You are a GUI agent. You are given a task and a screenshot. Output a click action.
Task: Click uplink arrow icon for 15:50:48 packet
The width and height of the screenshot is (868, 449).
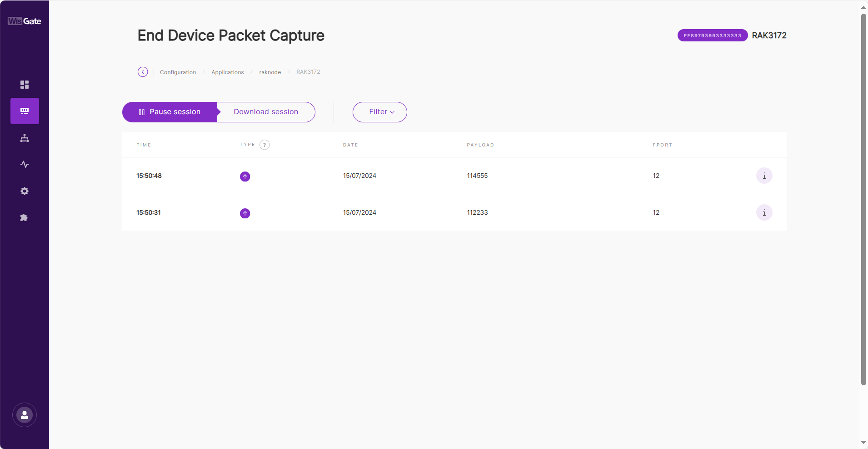245,177
